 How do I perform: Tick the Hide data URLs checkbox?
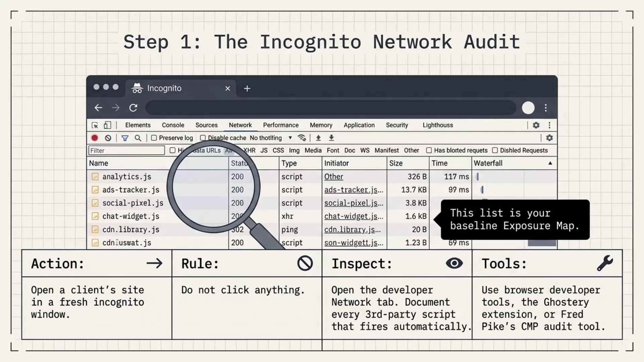pos(172,150)
